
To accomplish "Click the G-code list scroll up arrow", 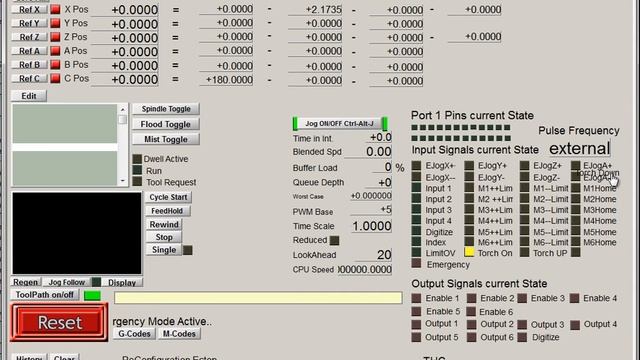I will pos(122,109).
